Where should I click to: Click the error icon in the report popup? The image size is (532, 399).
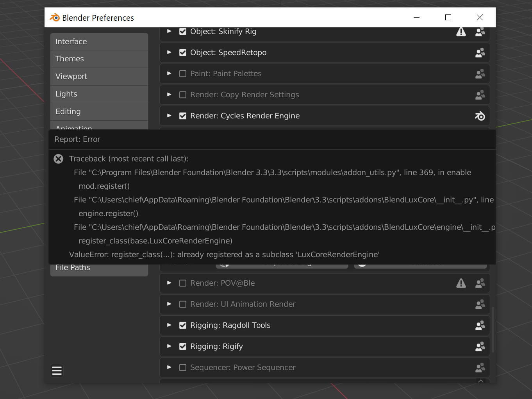[59, 159]
